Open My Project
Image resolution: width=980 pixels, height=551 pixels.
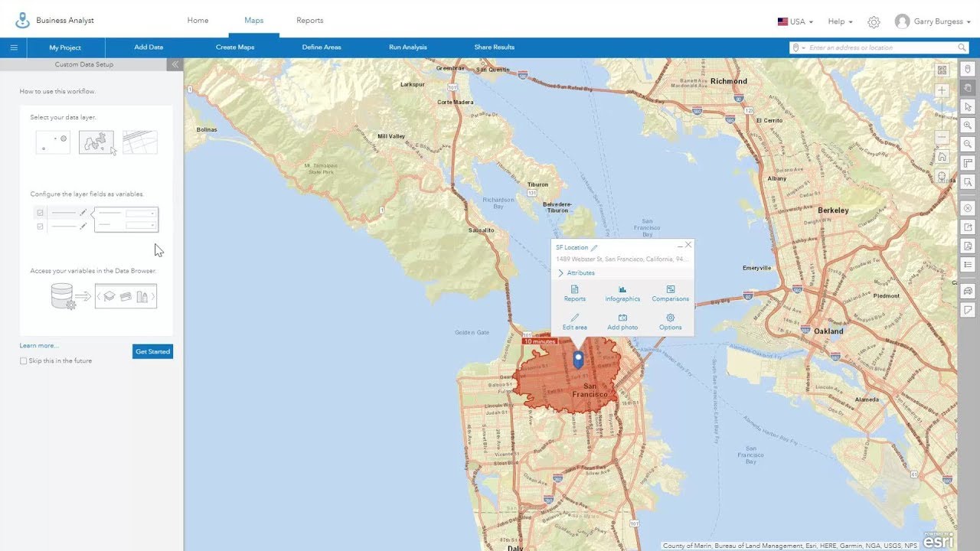(x=65, y=47)
